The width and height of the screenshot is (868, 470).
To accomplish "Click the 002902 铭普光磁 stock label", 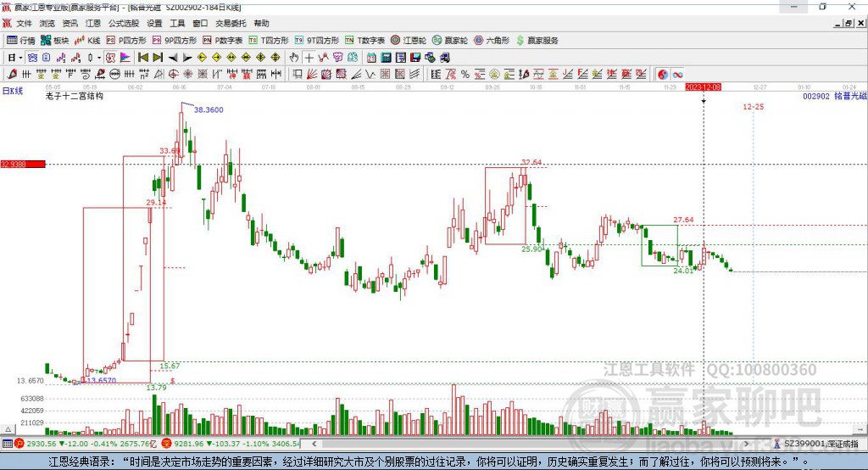I will tap(834, 97).
